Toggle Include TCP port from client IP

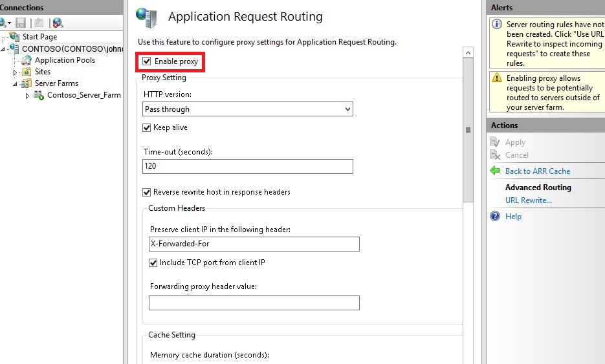[153, 262]
